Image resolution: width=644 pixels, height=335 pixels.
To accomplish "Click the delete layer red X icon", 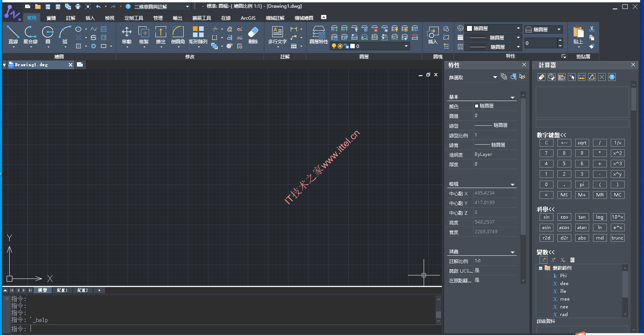I will click(x=415, y=37).
